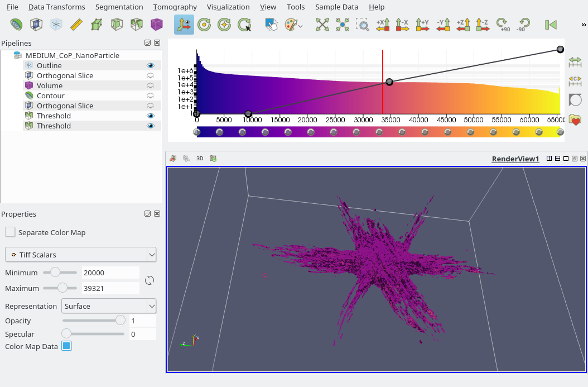Toggle the 3D view mode button
The height and width of the screenshot is (387, 588).
(200, 159)
